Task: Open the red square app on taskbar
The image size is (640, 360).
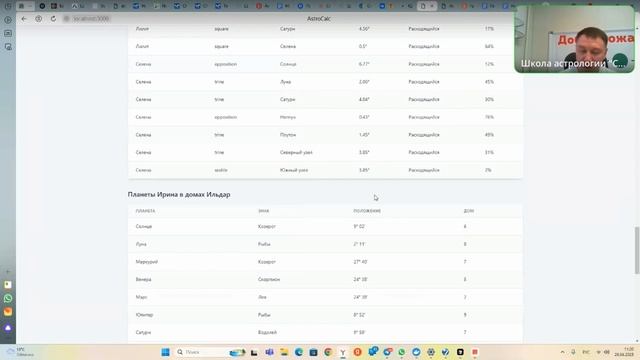Action: coord(475,352)
